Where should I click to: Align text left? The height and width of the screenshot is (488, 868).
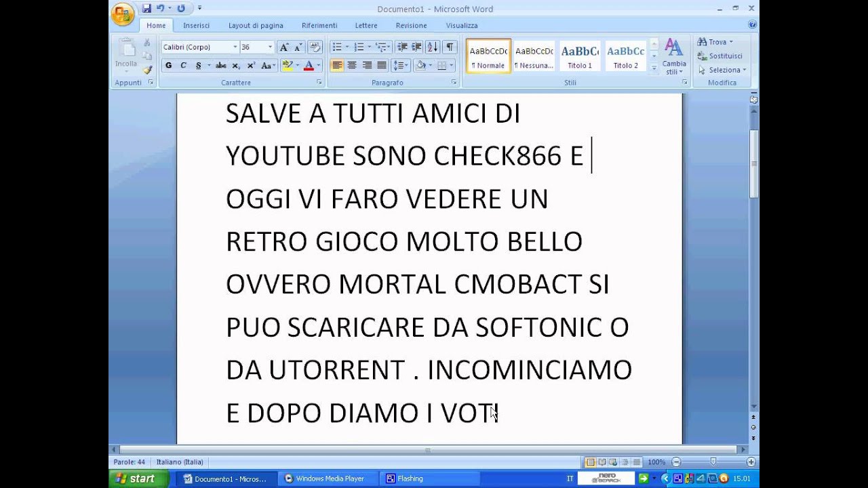point(337,66)
